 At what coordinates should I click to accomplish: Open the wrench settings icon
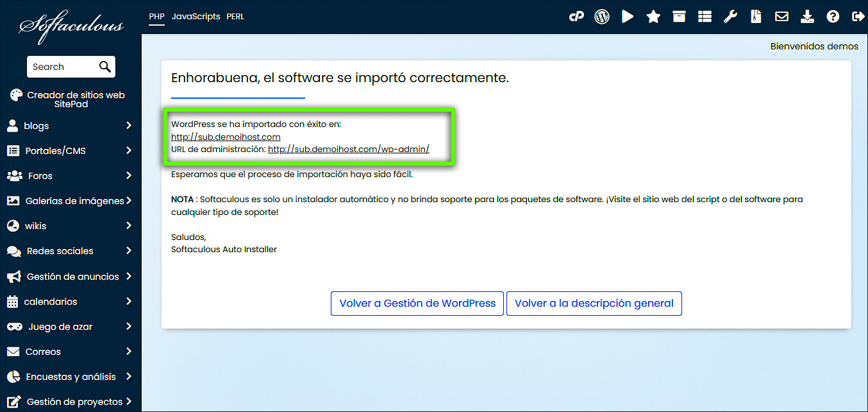point(730,17)
